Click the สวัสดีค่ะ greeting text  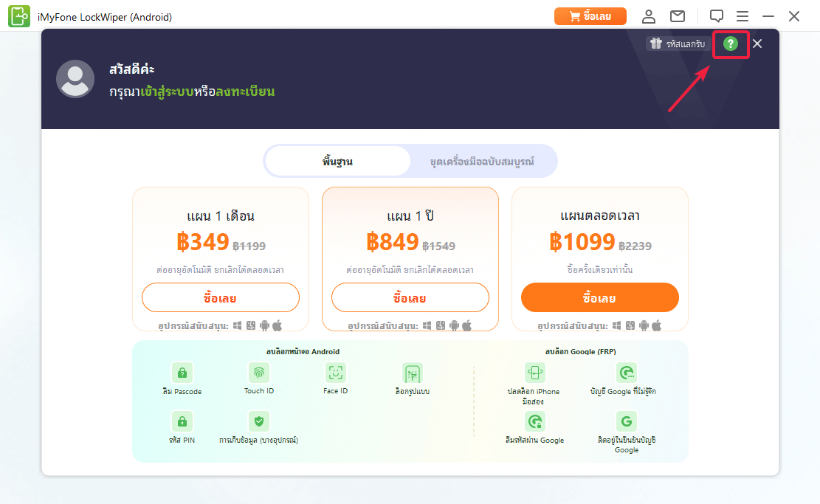coord(132,69)
